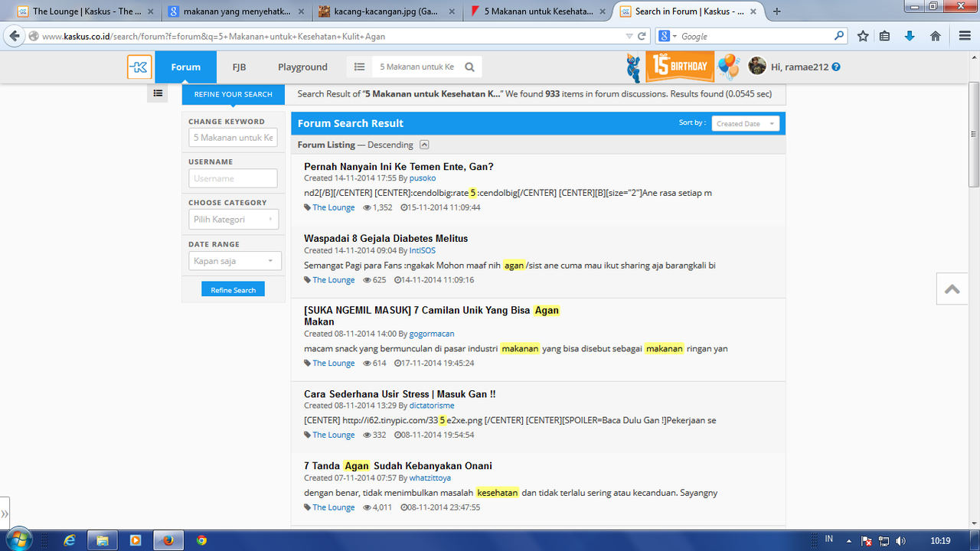Open the Kapan saja date range dropdown
This screenshot has width=980, height=551.
[235, 261]
